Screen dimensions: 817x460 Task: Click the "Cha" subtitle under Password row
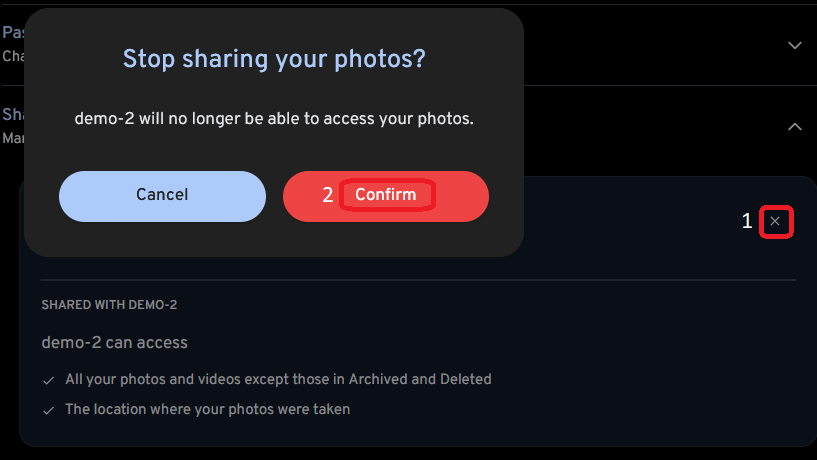[12, 56]
